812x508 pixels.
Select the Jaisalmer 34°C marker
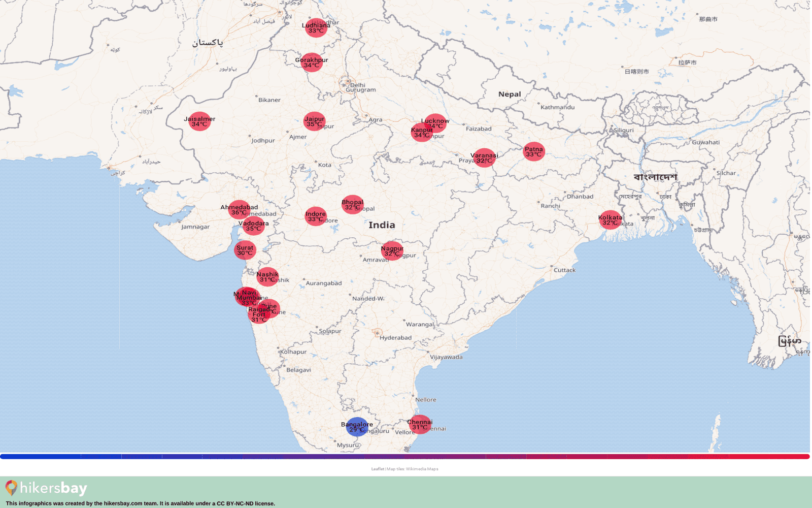[199, 121]
